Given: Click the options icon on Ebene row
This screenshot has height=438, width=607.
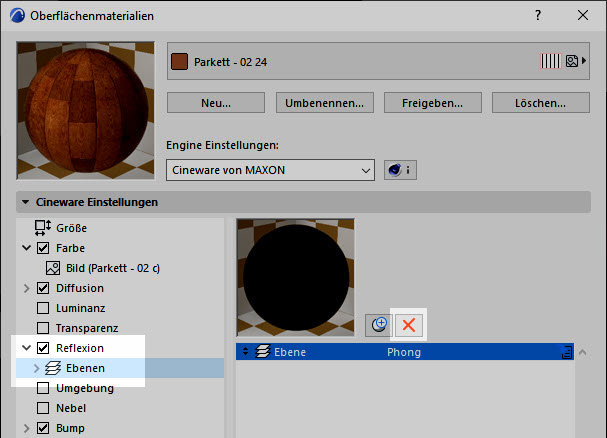Looking at the screenshot, I should (566, 352).
